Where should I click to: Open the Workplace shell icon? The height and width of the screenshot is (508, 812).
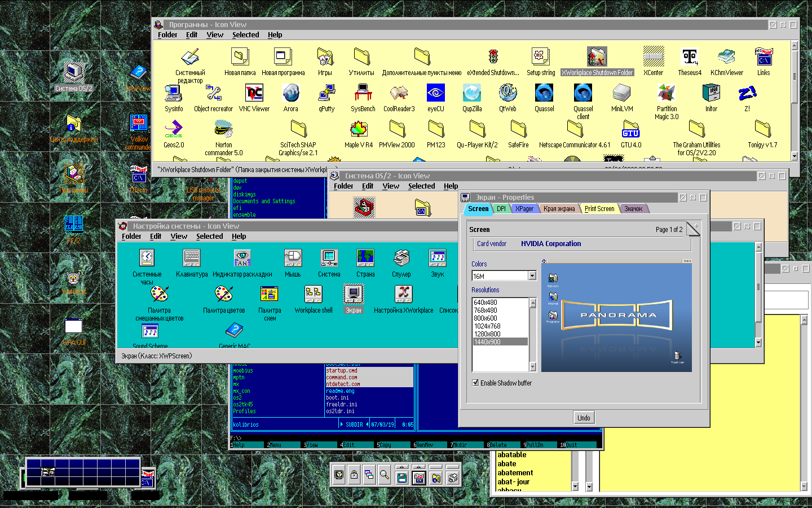click(314, 294)
